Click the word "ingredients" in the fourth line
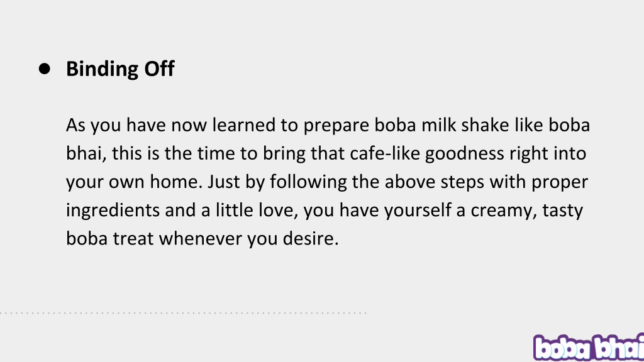The image size is (644, 362). click(x=113, y=211)
